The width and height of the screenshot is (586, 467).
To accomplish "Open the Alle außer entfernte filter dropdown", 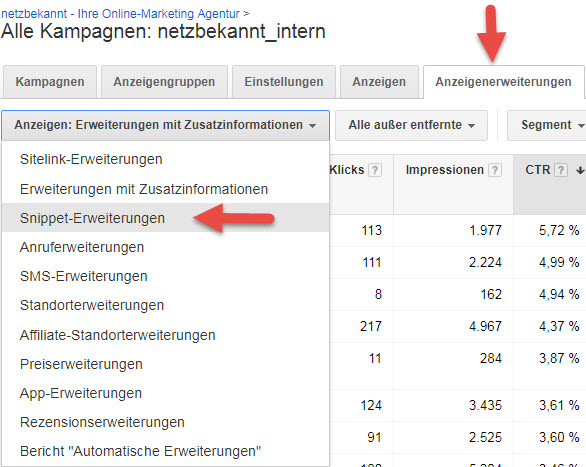I will point(411,125).
